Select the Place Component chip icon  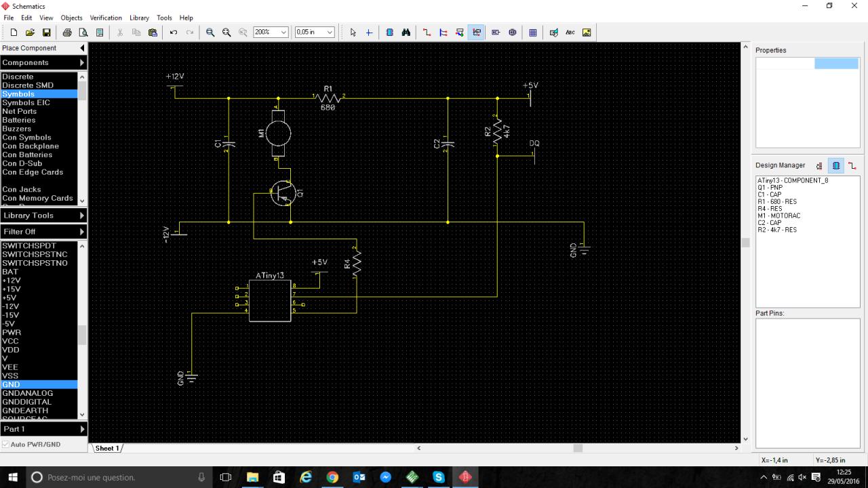point(390,33)
